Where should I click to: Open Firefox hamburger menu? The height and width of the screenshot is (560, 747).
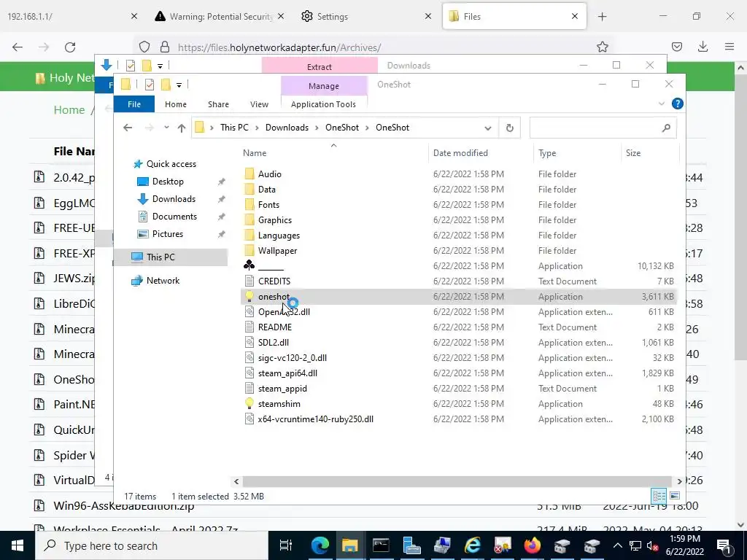[x=729, y=47]
